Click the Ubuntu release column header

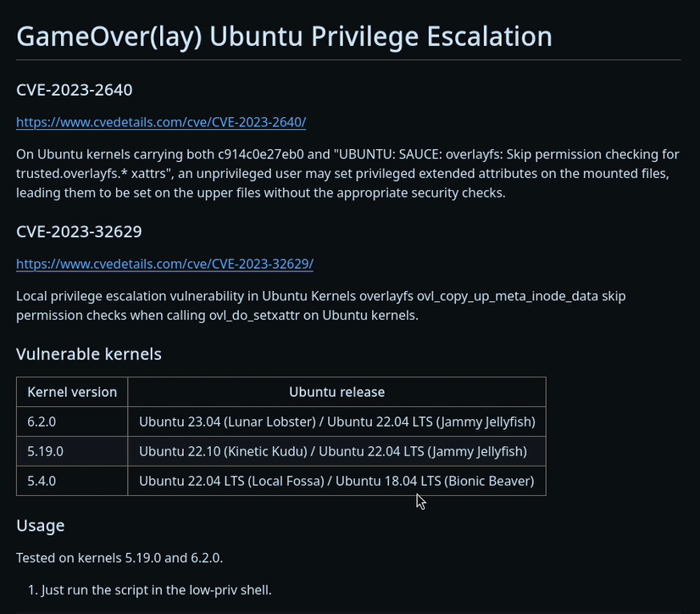click(337, 392)
